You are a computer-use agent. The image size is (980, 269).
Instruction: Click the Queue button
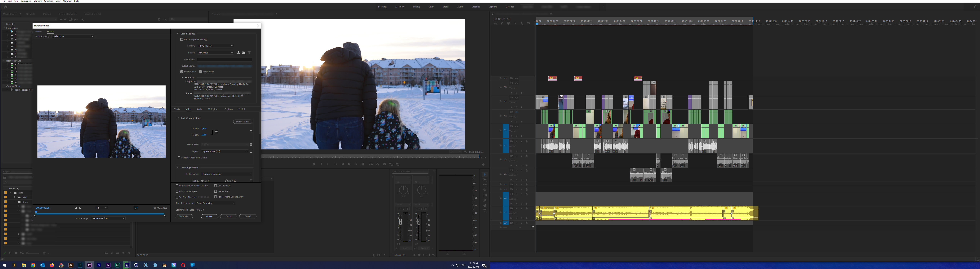[210, 216]
